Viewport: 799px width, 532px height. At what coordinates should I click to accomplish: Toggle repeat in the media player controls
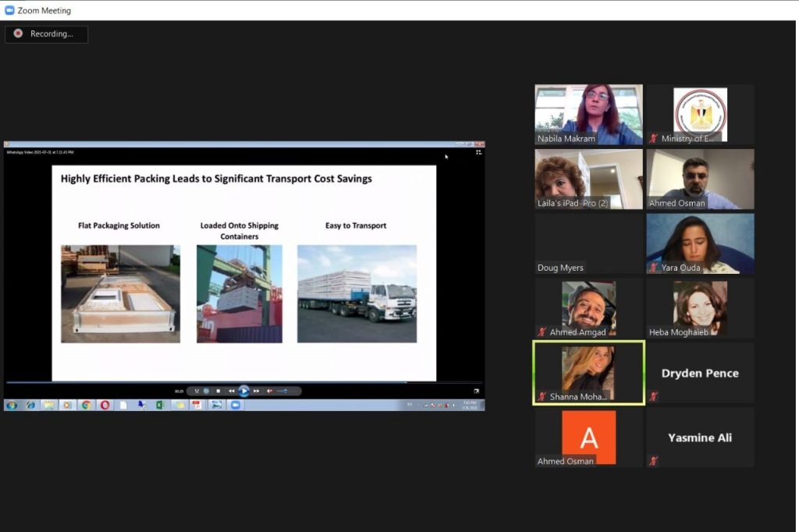coord(207,391)
